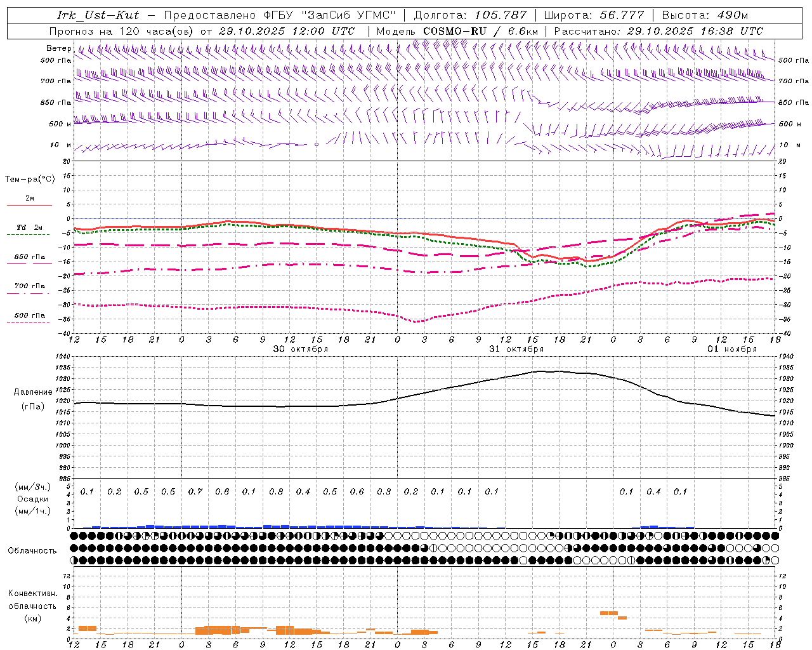
Task: Click the calm-wind circle in the 10 м row
Action: (x=317, y=145)
